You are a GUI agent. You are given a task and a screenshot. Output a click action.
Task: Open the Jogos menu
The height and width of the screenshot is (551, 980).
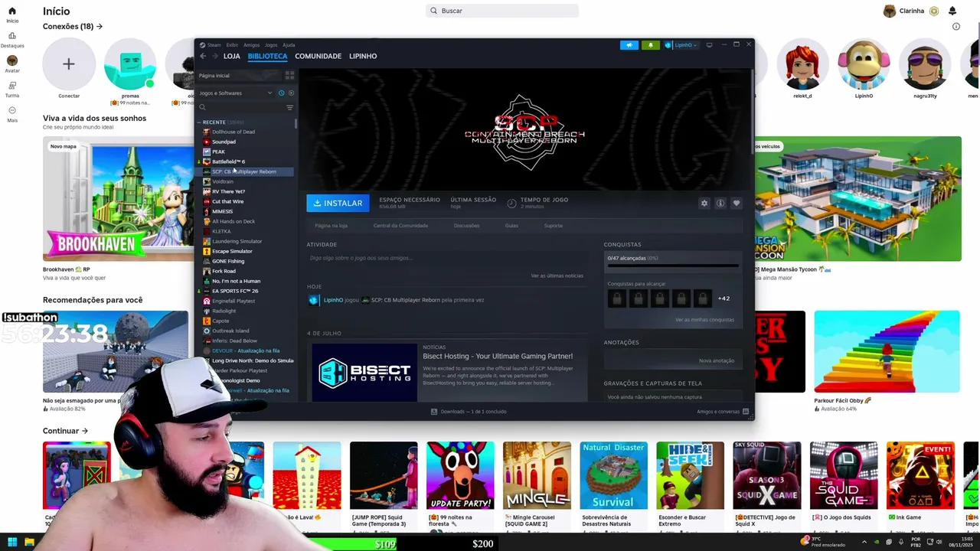click(271, 45)
